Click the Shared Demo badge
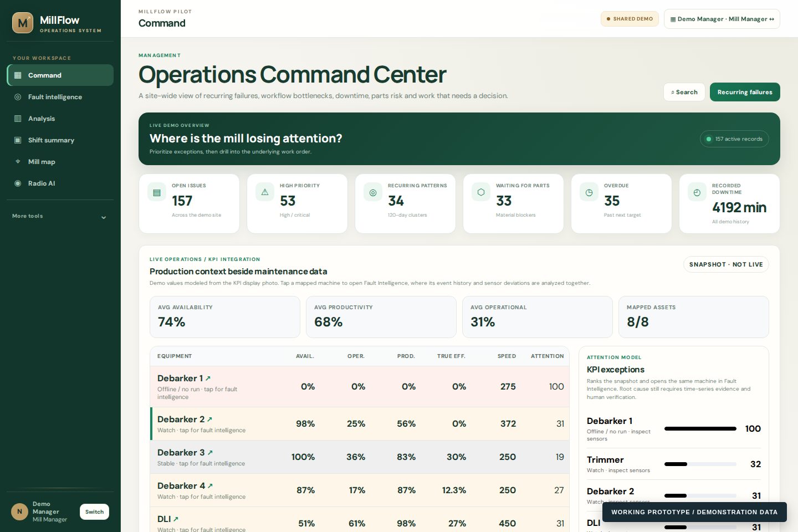 630,19
